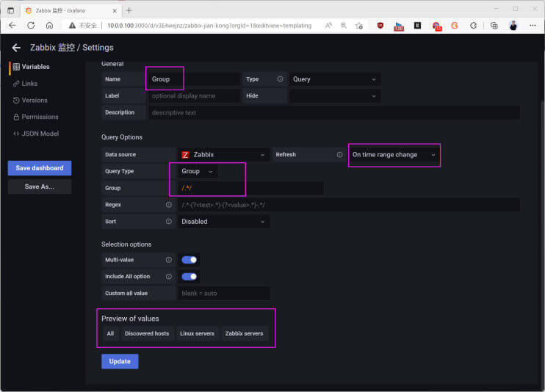Reload the page with the refresh icon
This screenshot has width=545, height=392.
coord(31,26)
